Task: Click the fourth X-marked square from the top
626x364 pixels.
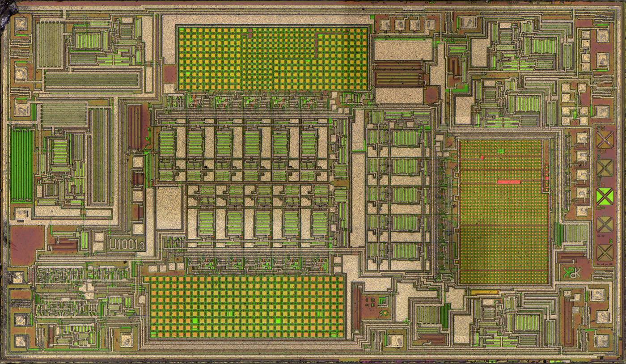Action: click(605, 224)
